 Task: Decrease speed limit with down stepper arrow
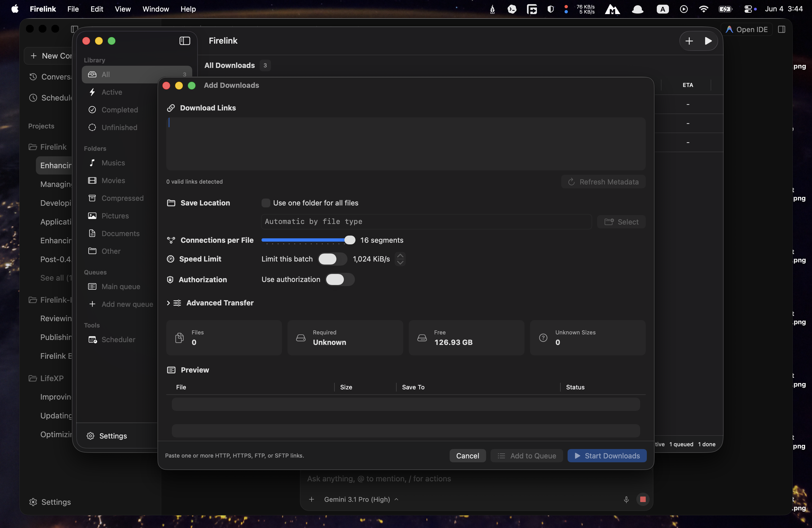click(400, 262)
